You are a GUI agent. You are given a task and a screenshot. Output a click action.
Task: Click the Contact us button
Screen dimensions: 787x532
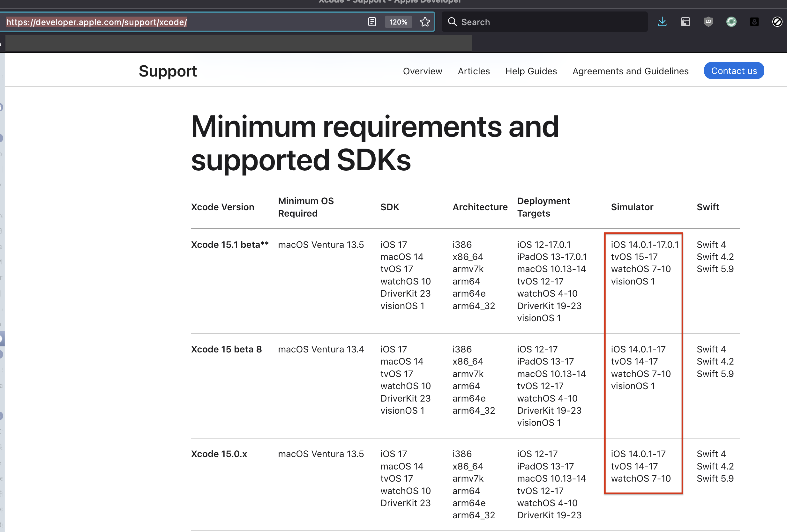(x=733, y=71)
